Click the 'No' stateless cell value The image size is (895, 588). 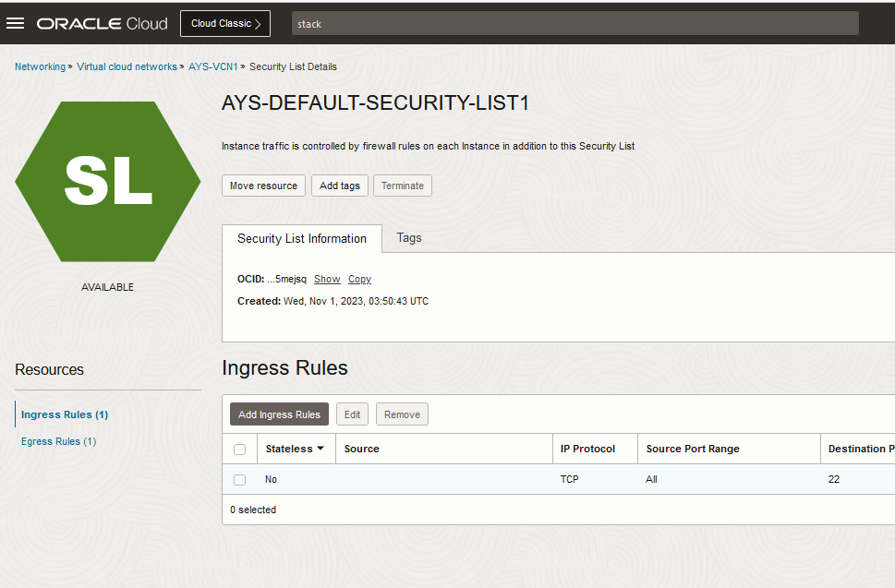(x=271, y=479)
